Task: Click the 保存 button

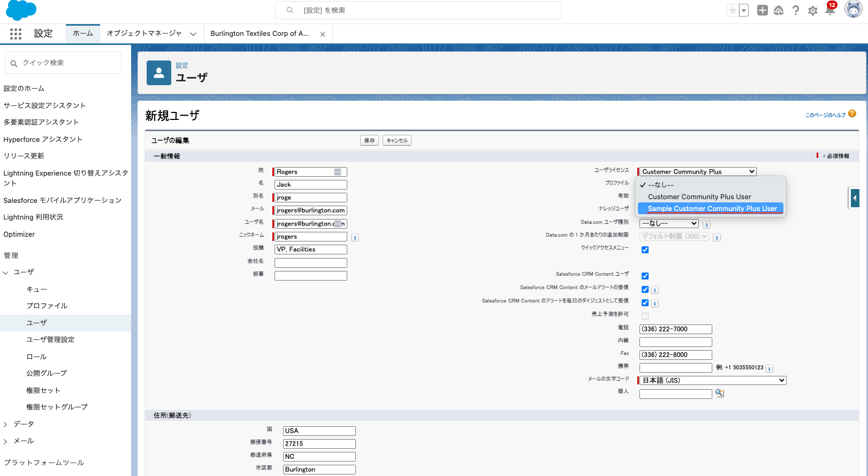Action: coord(369,140)
